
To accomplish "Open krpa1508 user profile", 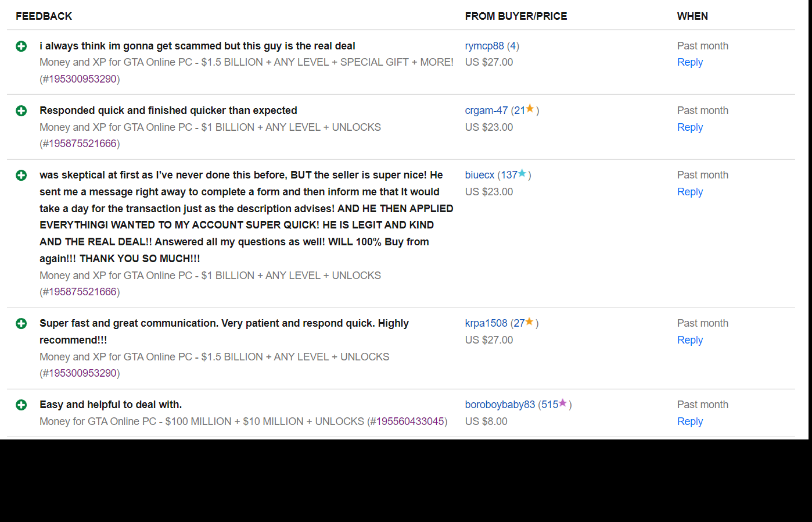I will click(486, 323).
